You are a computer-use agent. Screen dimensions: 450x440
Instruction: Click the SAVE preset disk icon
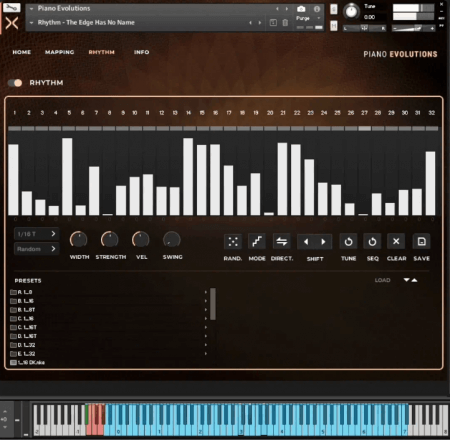(x=421, y=242)
